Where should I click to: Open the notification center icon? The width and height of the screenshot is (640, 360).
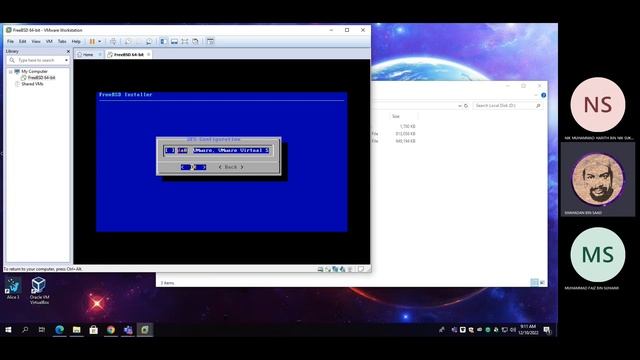(547, 330)
